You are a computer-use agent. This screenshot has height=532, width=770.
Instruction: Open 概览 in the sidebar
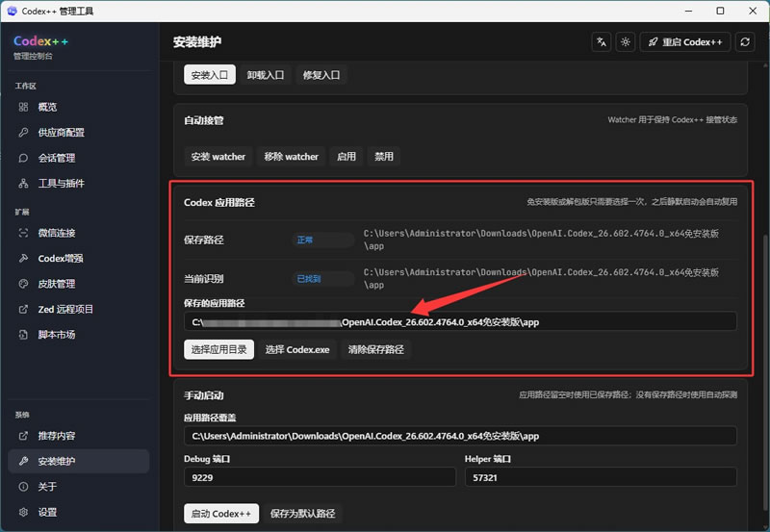[x=79, y=107]
